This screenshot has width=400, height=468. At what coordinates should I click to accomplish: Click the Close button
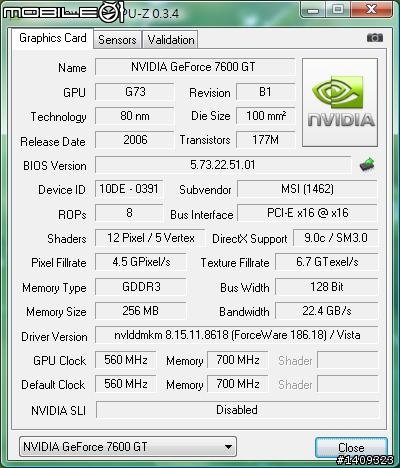[x=351, y=448]
